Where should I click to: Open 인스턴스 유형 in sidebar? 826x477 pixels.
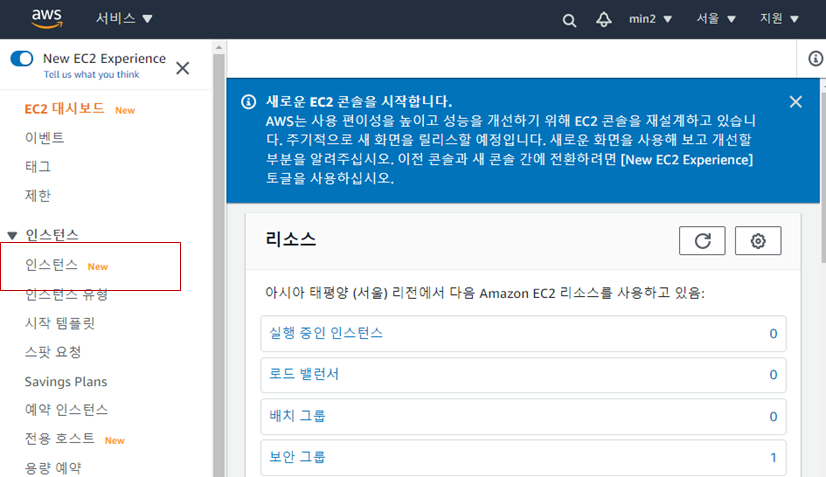coord(66,294)
